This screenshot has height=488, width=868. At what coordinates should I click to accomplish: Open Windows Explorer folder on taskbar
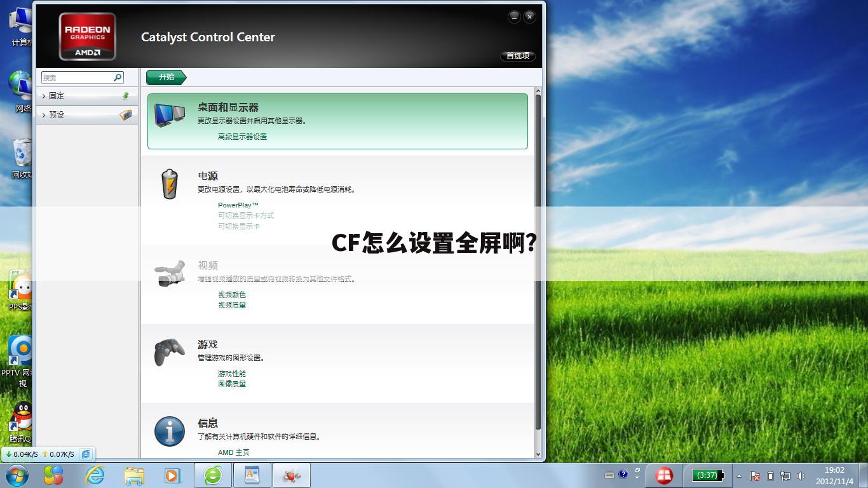point(134,476)
